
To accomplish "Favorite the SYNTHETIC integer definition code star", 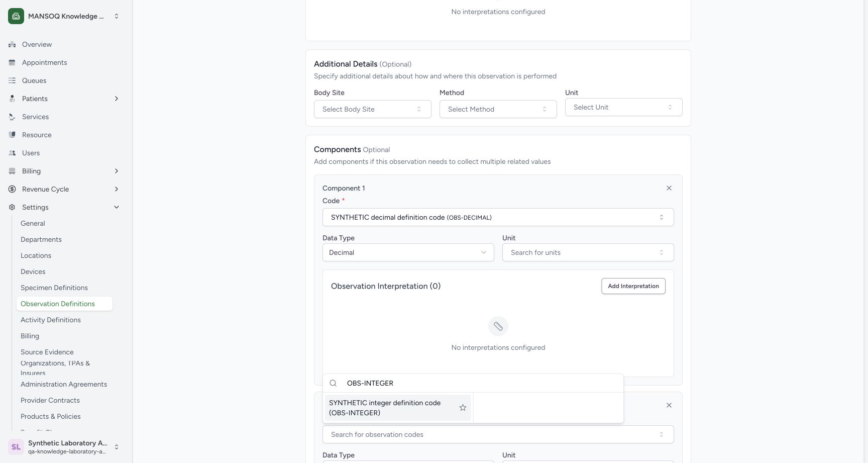I will pyautogui.click(x=463, y=408).
